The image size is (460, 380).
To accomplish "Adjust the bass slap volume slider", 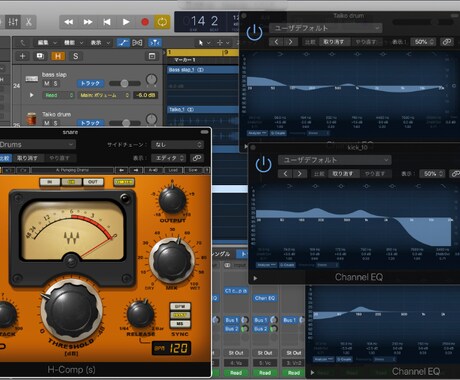I will click(124, 83).
